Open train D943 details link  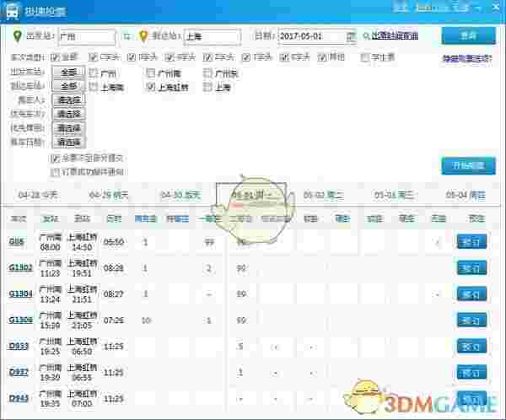(x=19, y=398)
